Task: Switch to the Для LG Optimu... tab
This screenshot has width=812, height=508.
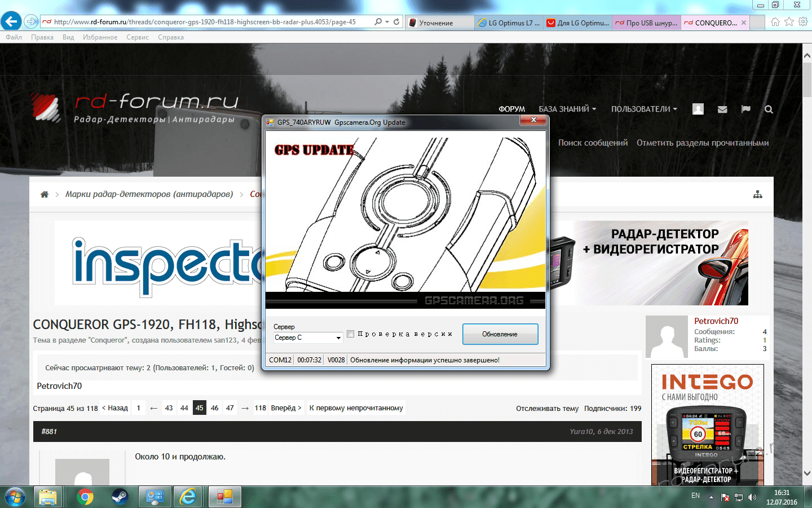Action: [578, 23]
